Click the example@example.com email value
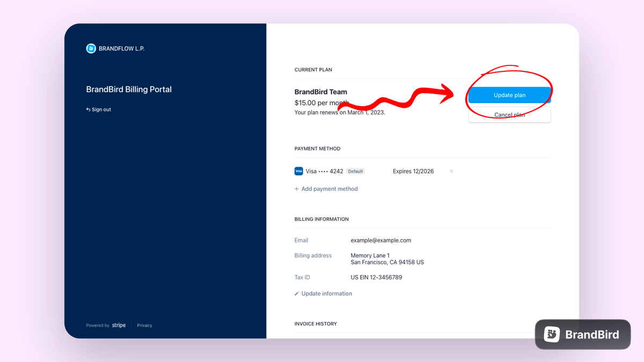Screen dimensions: 644x362 coord(381,240)
